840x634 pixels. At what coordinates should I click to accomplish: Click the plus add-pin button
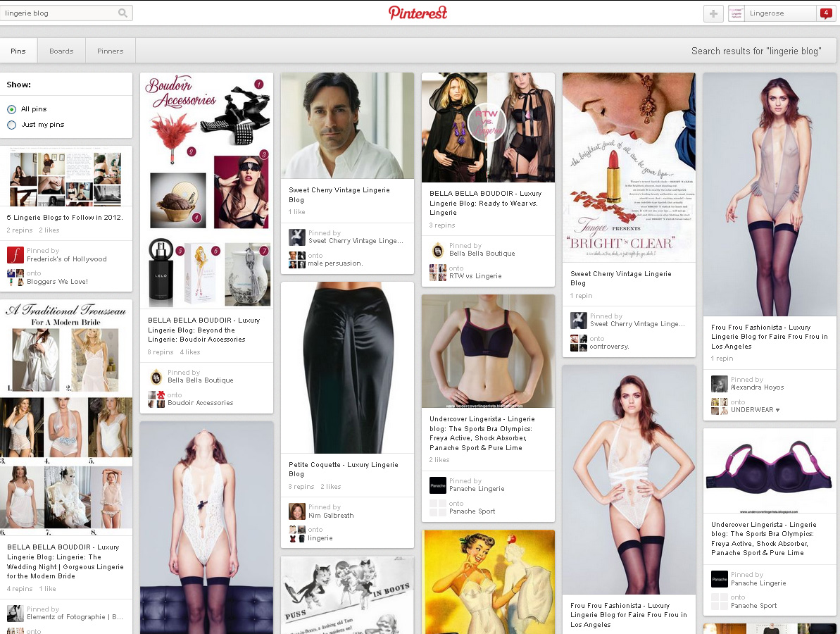713,13
